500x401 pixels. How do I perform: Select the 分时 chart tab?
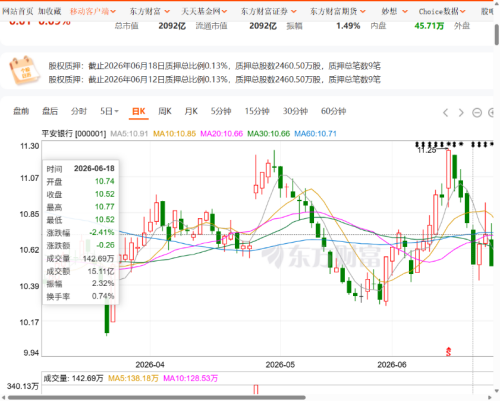[79, 111]
